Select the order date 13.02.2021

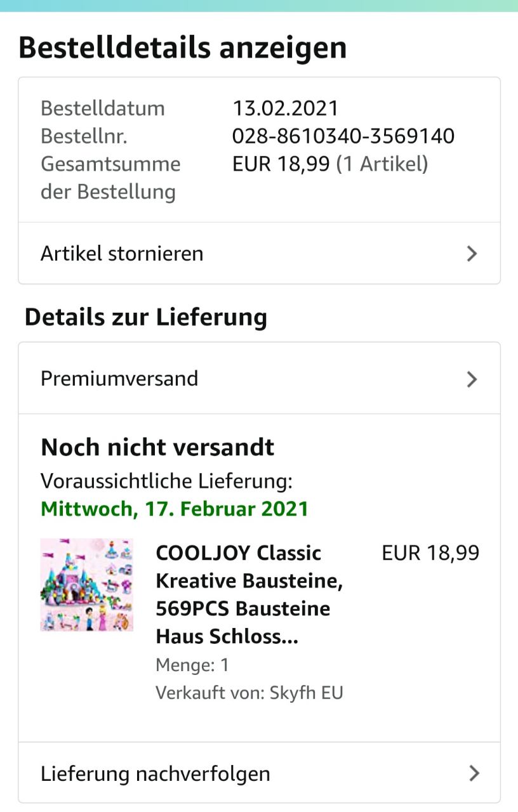pyautogui.click(x=285, y=108)
